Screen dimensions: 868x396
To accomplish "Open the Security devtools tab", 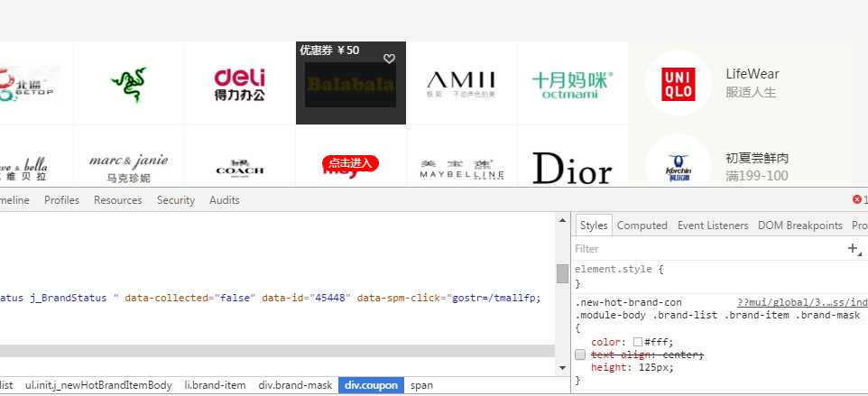I will [175, 200].
